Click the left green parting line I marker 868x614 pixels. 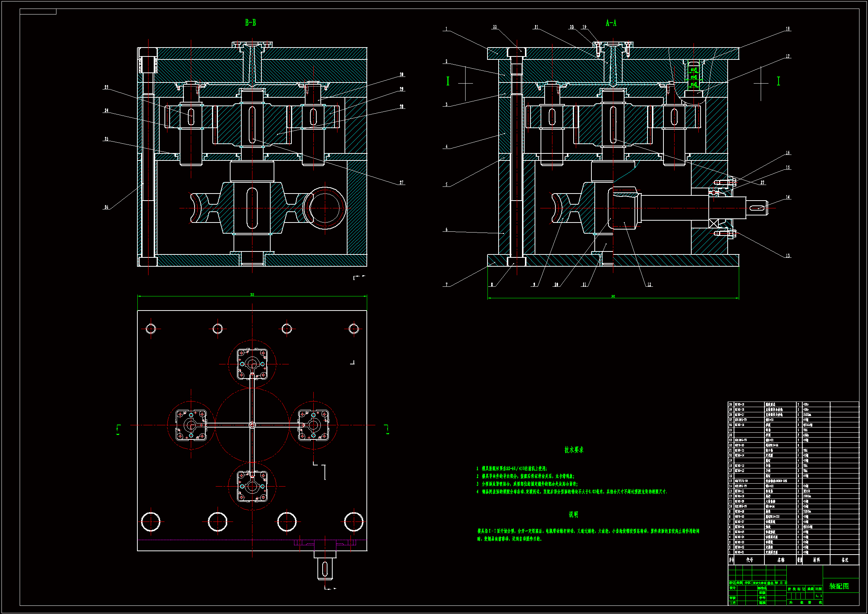tap(448, 81)
